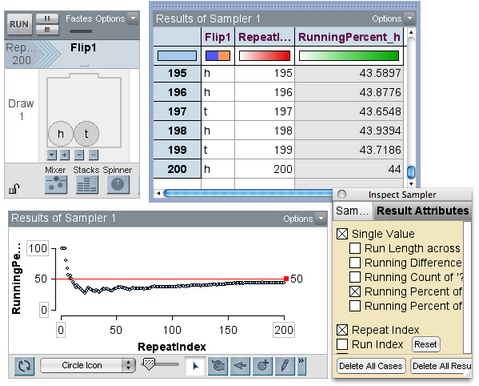Click the pause button next to RUN
The width and height of the screenshot is (479, 386).
[x=47, y=19]
